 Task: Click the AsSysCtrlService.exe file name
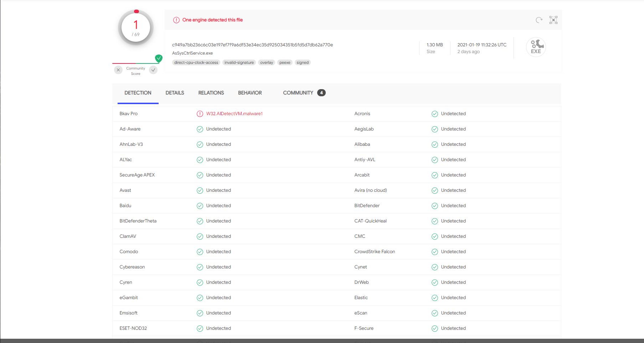coord(192,53)
